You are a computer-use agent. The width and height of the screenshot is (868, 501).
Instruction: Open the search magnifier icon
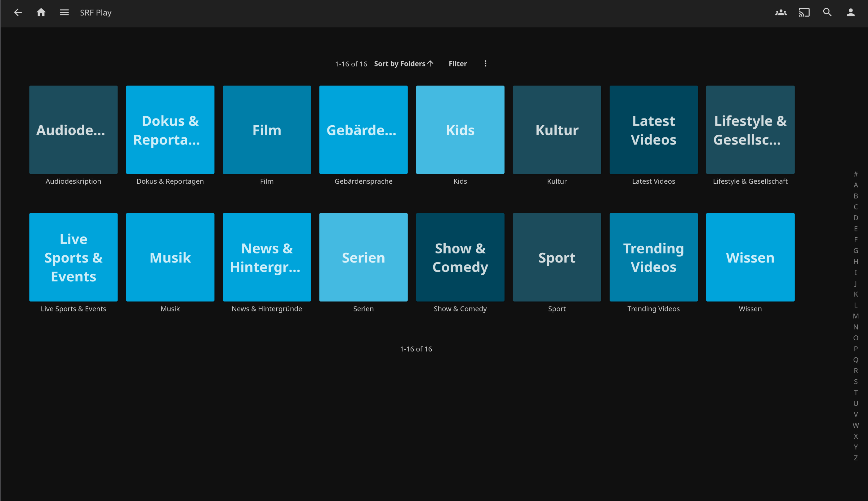(827, 13)
